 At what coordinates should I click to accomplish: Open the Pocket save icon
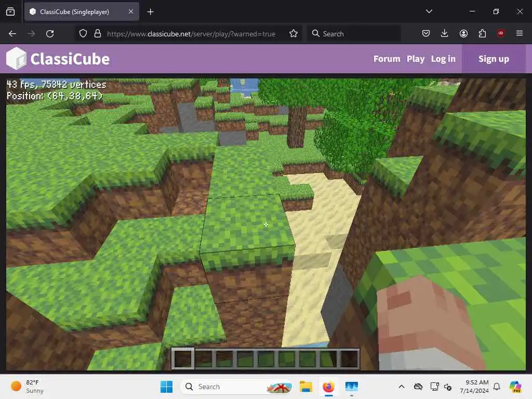pos(426,33)
